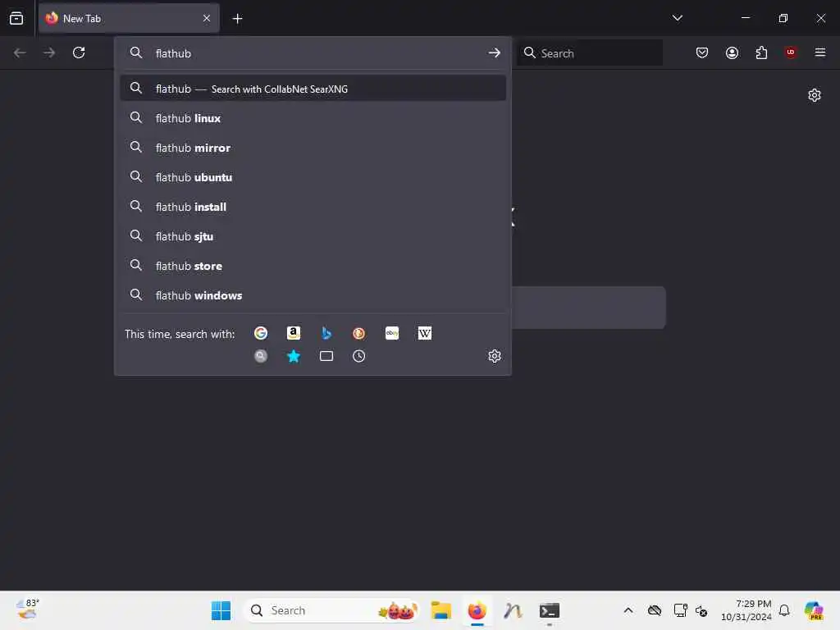840x630 pixels.
Task: Open the muted volume tray icon
Action: point(701,610)
